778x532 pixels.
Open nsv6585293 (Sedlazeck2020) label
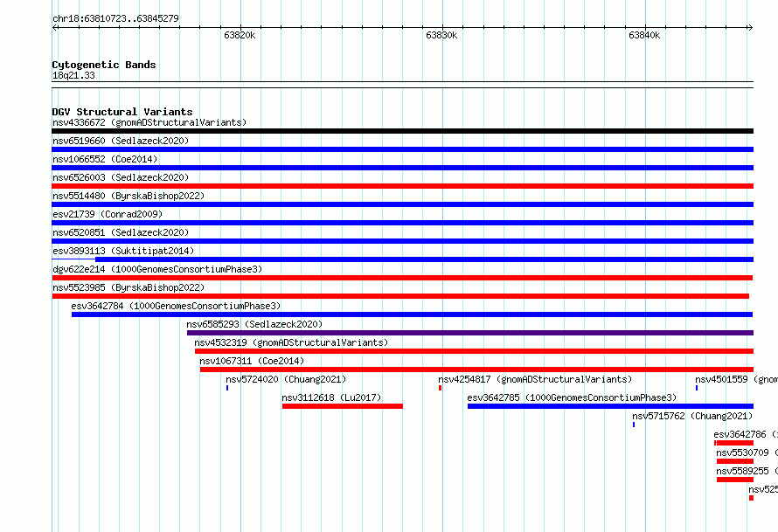coord(254,324)
